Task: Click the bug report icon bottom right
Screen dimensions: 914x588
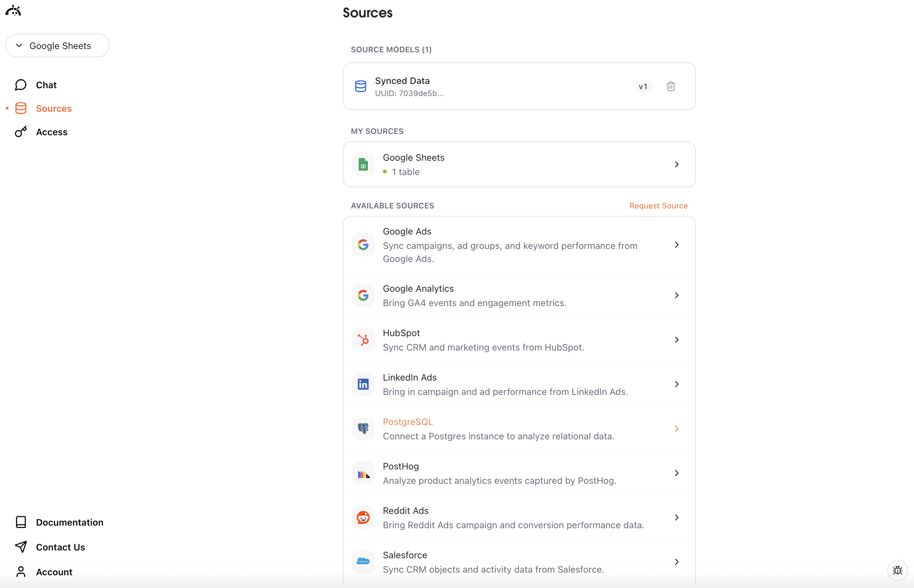Action: 898,570
